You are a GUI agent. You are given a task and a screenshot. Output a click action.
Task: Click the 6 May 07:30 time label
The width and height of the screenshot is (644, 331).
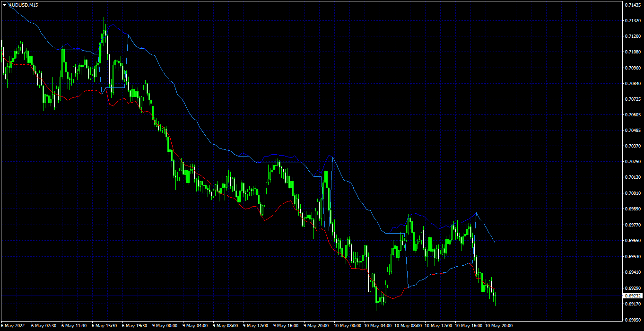[x=44, y=325]
